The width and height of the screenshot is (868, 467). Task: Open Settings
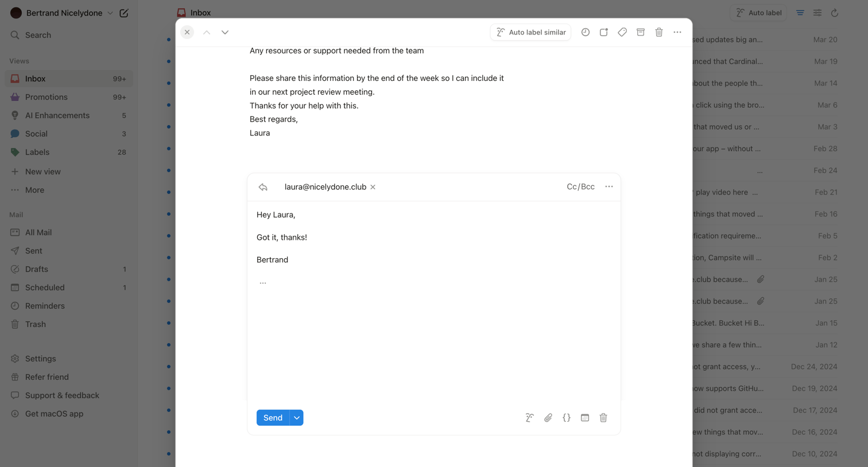pos(69,359)
